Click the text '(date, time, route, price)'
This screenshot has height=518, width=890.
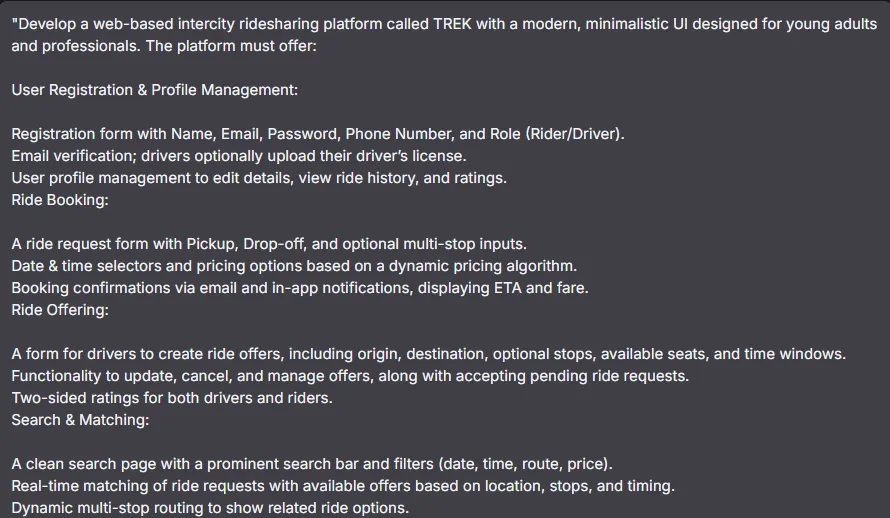coord(526,464)
